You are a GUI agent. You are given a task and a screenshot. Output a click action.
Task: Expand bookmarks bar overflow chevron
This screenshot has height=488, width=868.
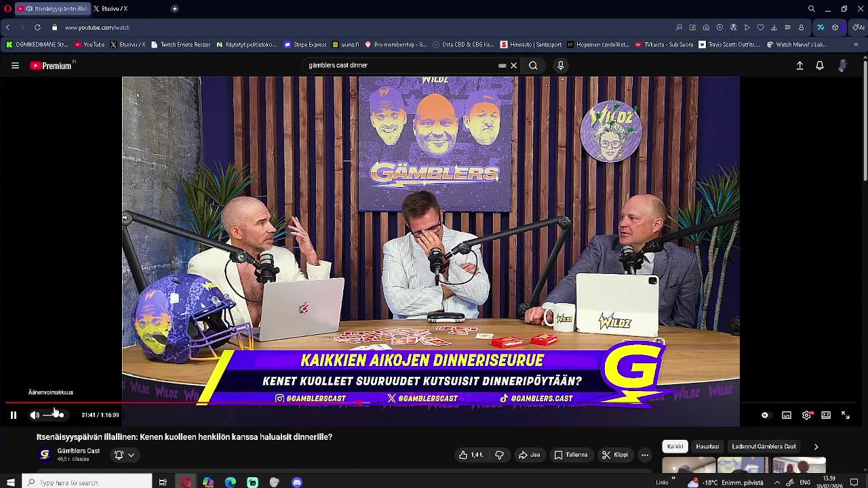(x=856, y=45)
